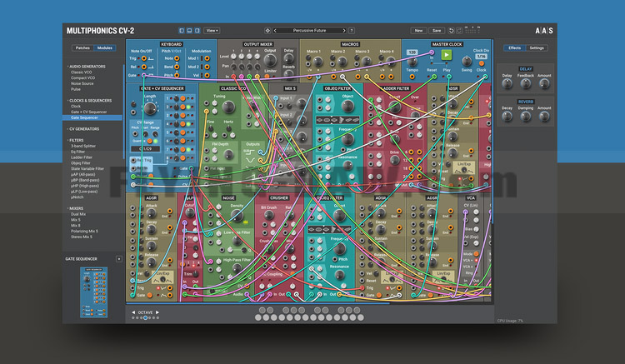Image resolution: width=625 pixels, height=364 pixels.
Task: Start playback with the green Play button
Action: pyautogui.click(x=447, y=55)
